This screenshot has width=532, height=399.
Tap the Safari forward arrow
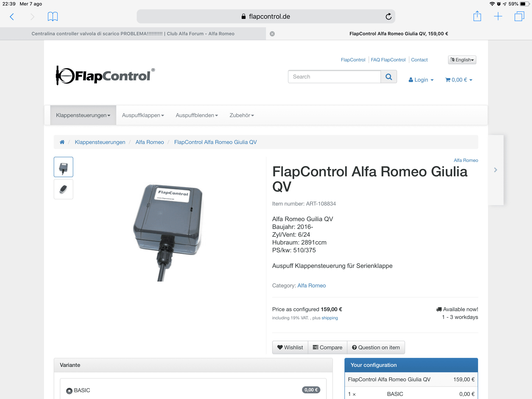pos(33,17)
